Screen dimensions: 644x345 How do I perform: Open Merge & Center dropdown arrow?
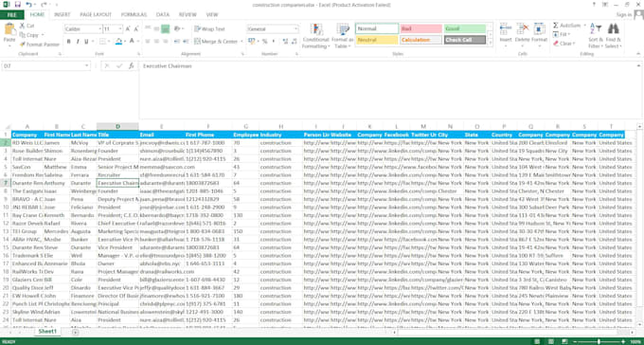241,42
